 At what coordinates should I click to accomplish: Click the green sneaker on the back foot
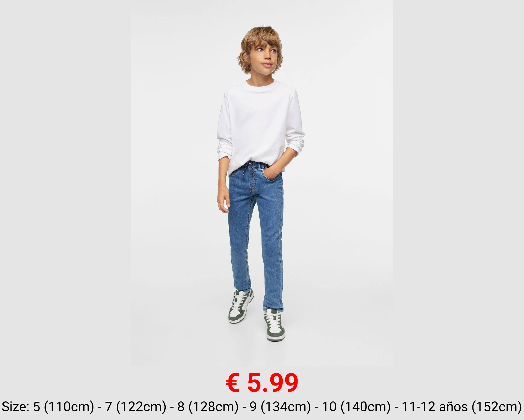(241, 305)
